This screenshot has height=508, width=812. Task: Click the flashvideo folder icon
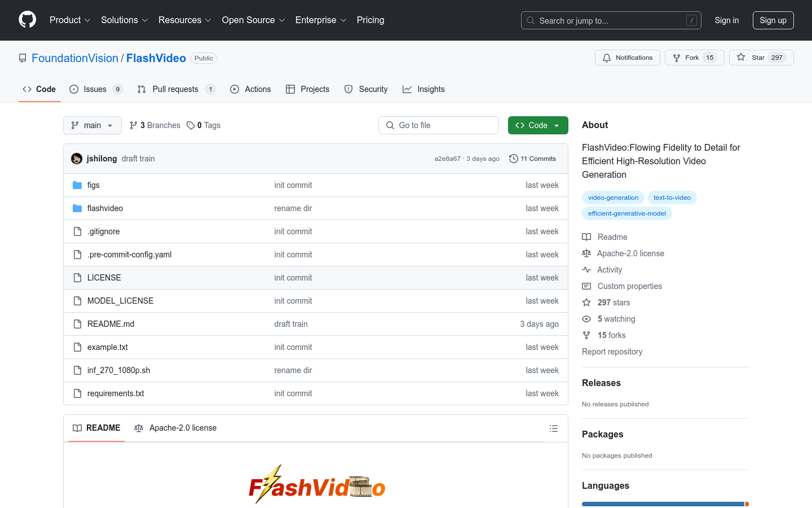coord(77,208)
